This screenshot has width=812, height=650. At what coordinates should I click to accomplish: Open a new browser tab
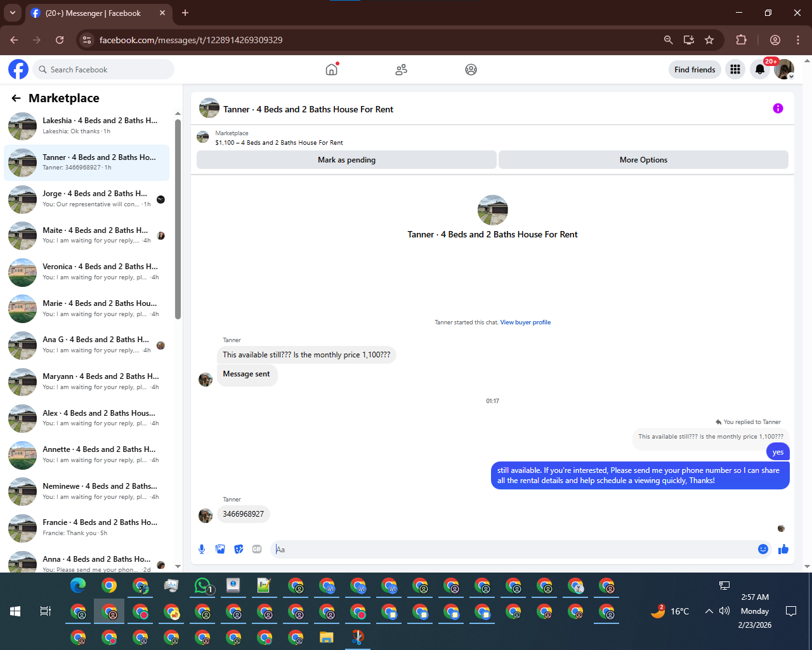[x=185, y=13]
